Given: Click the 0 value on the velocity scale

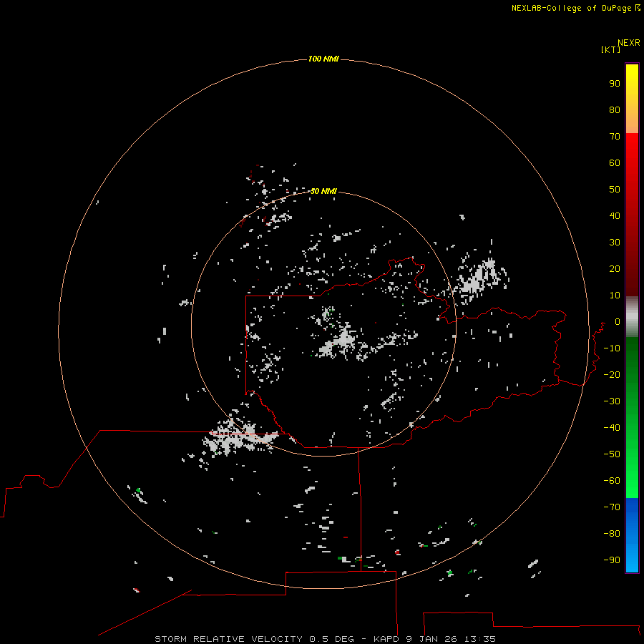Looking at the screenshot, I should pyautogui.click(x=618, y=321).
